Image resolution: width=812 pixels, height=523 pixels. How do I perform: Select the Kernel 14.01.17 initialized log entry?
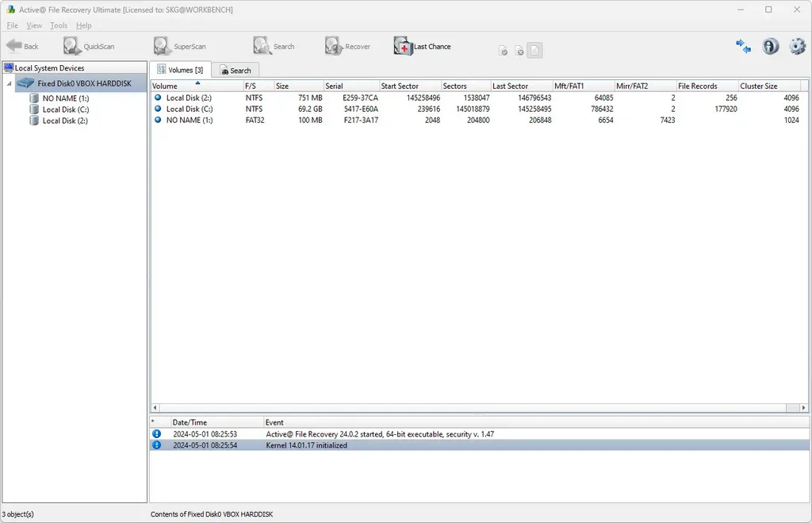coord(480,445)
